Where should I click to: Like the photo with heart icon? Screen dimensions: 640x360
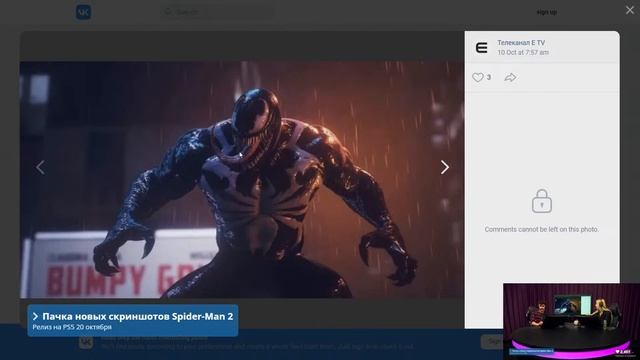(478, 77)
